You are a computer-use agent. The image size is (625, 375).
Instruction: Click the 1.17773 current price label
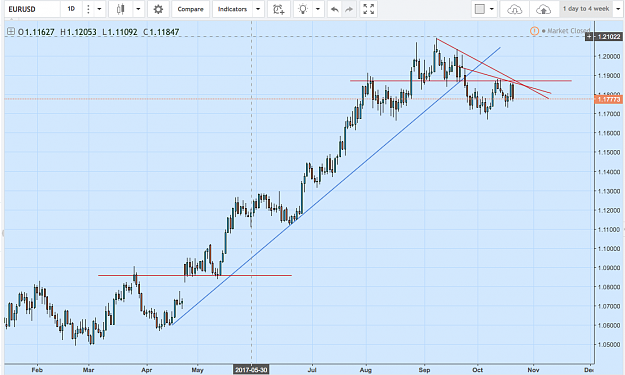click(609, 99)
